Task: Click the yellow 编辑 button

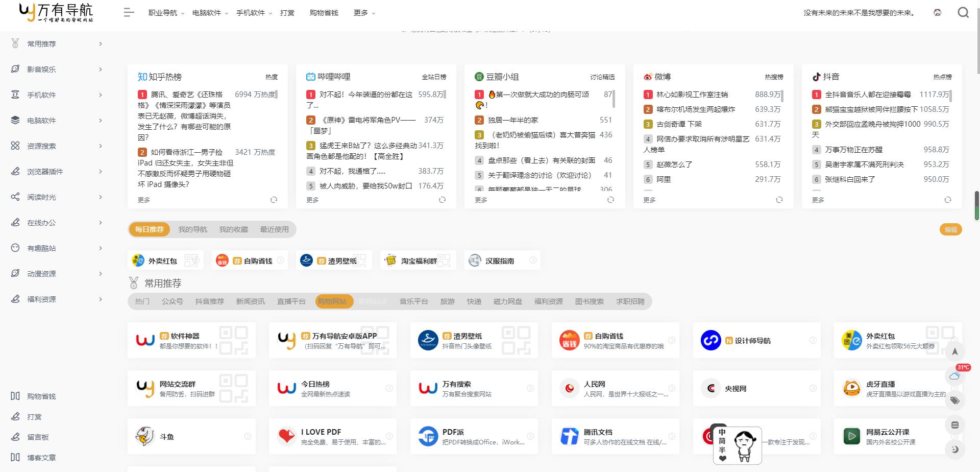Action: pyautogui.click(x=950, y=229)
